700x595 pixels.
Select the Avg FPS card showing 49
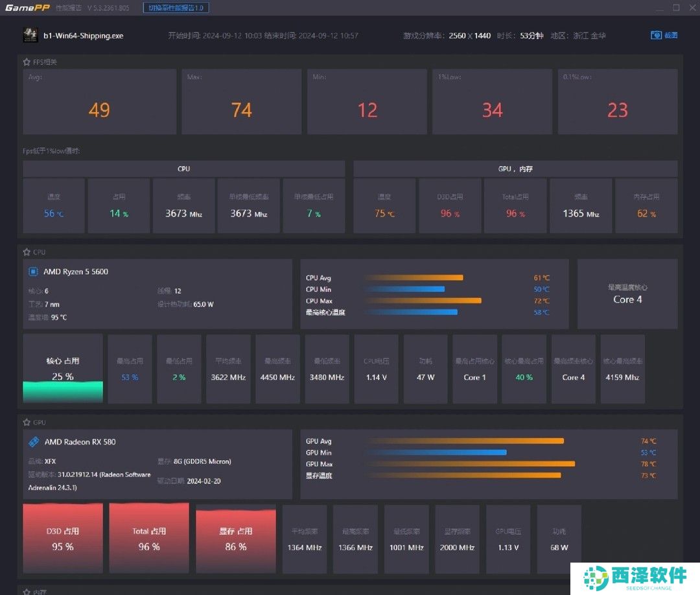(x=99, y=102)
